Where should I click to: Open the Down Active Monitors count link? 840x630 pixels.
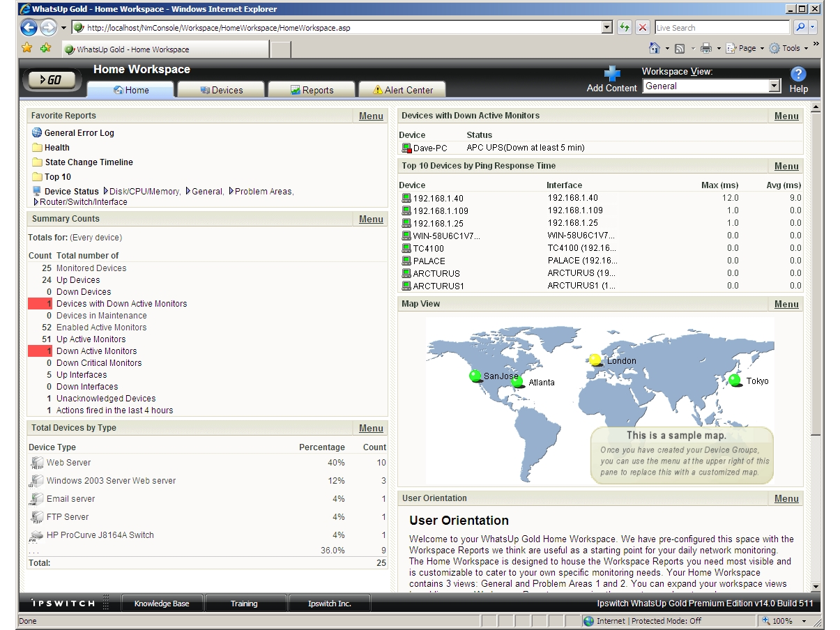pos(96,351)
